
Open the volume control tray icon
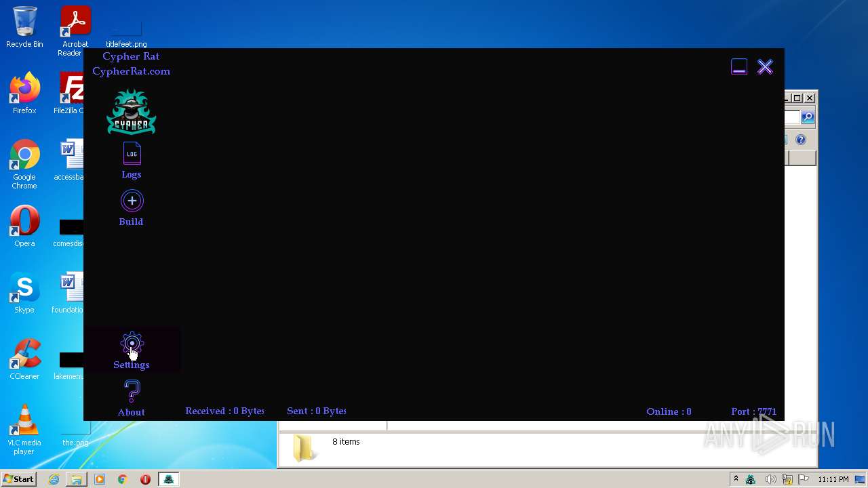pos(770,479)
